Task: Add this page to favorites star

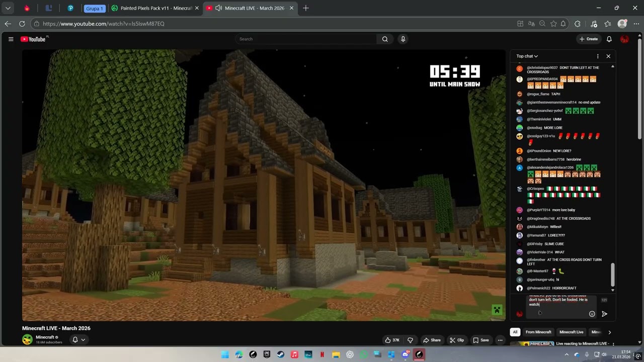Action: [x=553, y=24]
